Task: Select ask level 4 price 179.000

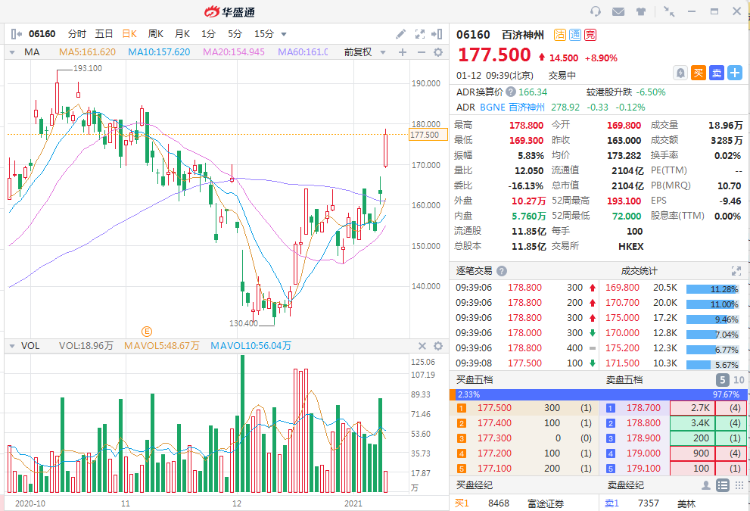Action: 643,454
